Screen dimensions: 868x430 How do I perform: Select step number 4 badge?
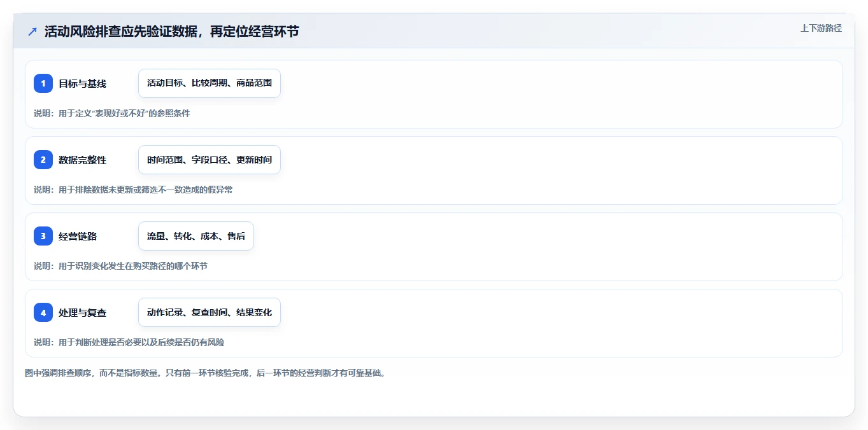tap(43, 312)
